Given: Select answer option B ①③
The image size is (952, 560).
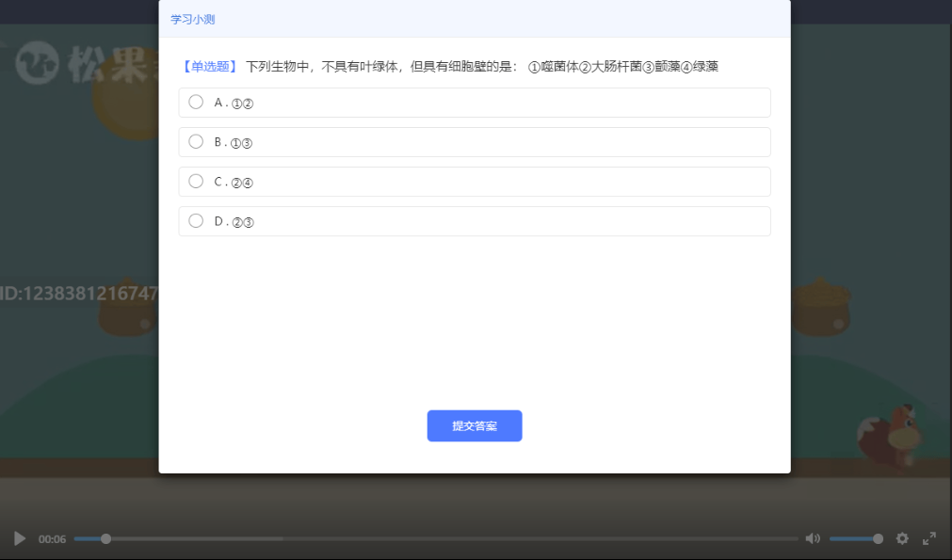Looking at the screenshot, I should pyautogui.click(x=195, y=141).
